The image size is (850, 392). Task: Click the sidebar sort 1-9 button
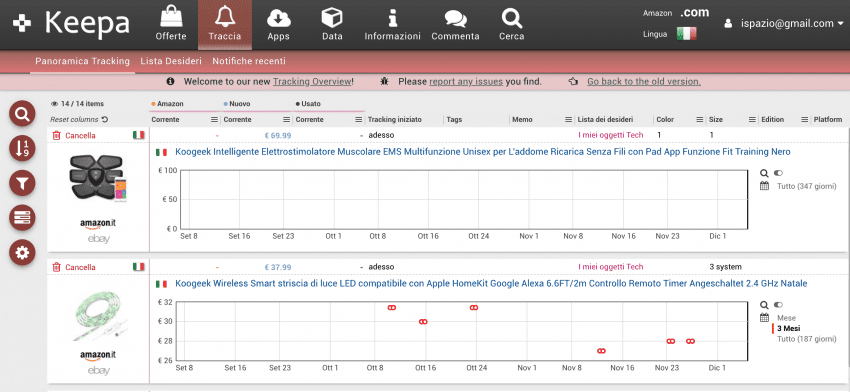pos(22,149)
